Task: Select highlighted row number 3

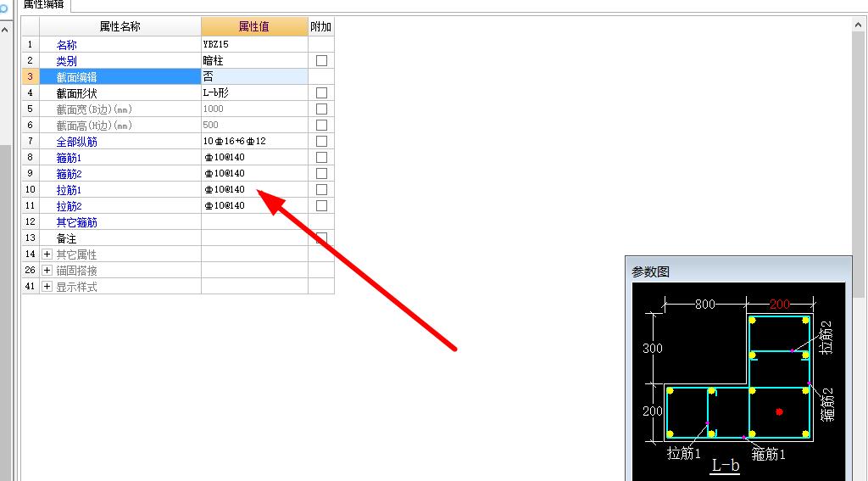Action: 31,76
